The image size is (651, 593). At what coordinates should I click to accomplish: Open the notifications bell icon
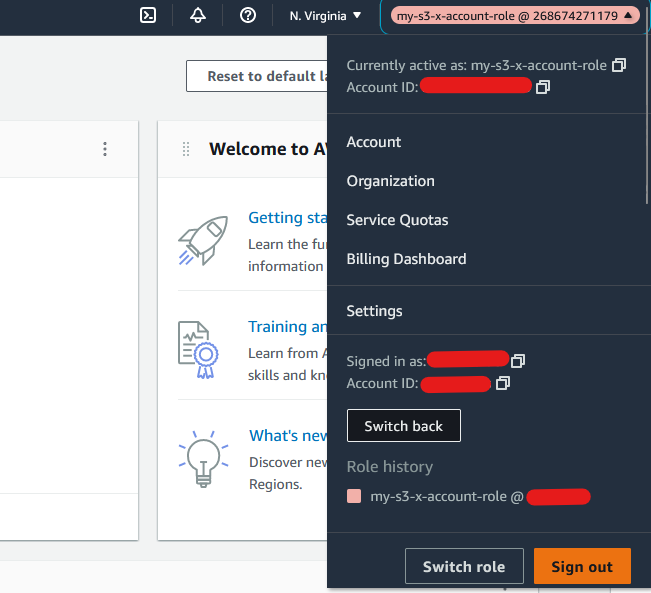[x=198, y=15]
